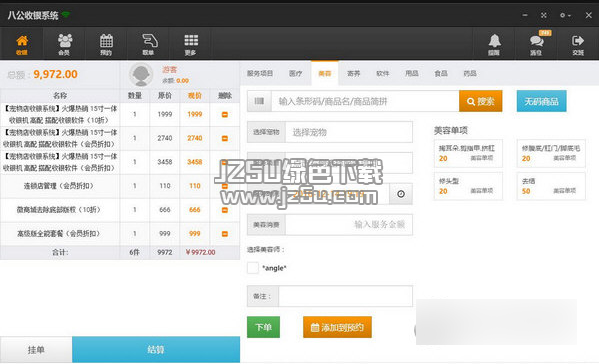Delete the 微商城 row priced 666
This screenshot has height=364, width=599.
(225, 210)
